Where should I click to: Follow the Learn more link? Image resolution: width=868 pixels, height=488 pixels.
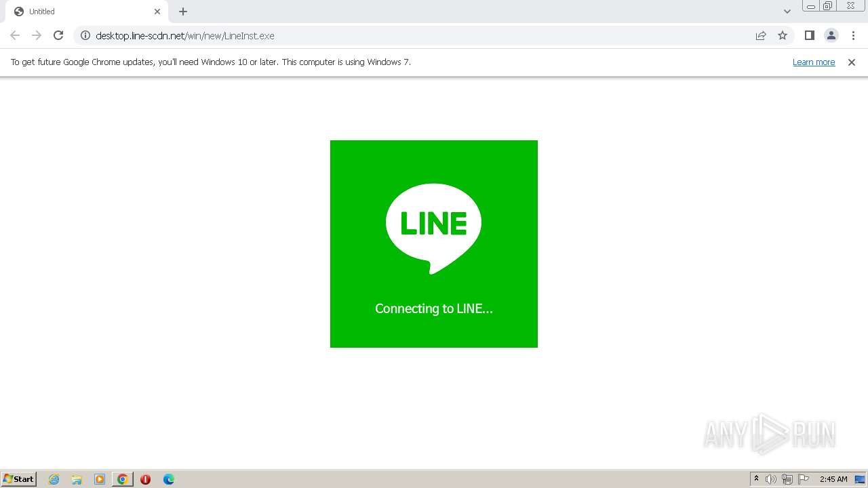(814, 62)
